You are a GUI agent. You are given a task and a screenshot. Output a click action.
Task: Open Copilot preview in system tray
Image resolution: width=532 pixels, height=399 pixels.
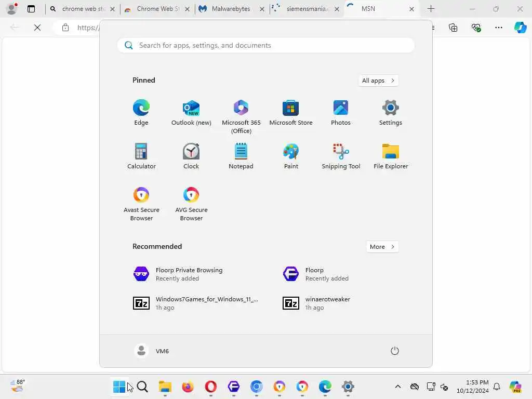tap(515, 387)
